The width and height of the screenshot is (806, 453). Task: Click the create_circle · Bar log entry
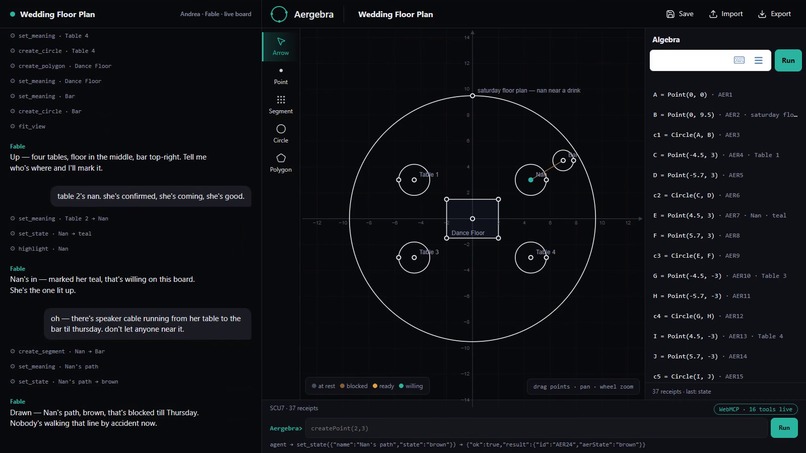pos(46,111)
